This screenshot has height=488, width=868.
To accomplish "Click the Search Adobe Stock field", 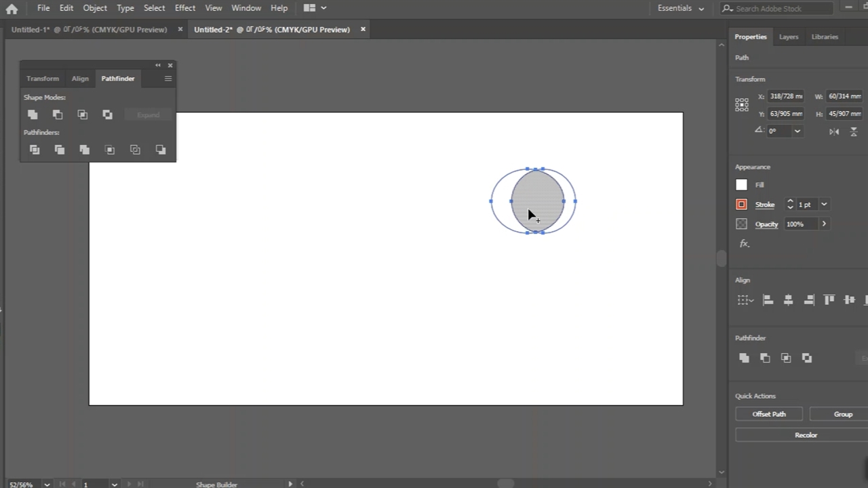I will pos(780,8).
